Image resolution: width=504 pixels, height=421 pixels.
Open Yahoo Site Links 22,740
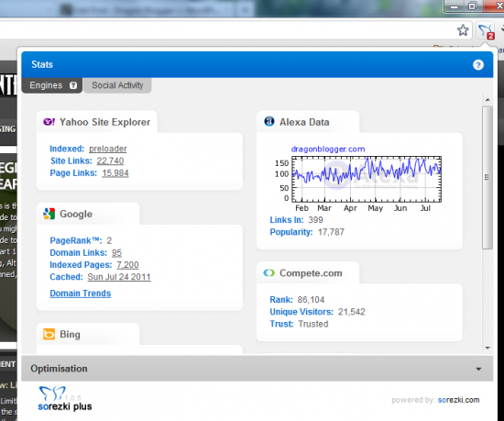tap(110, 161)
